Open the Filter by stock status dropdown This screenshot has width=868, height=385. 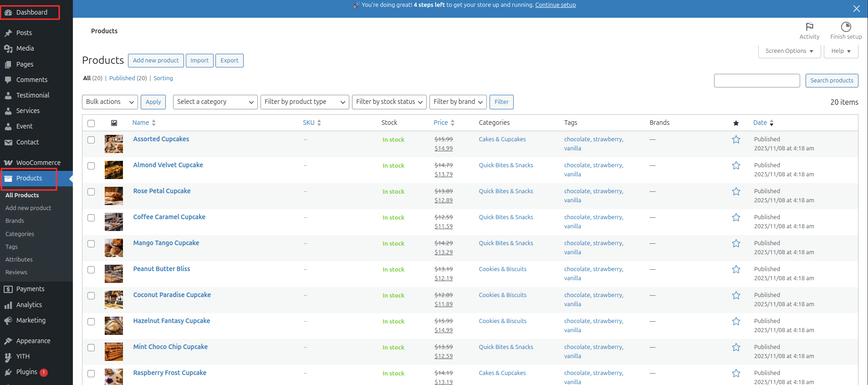(x=389, y=102)
